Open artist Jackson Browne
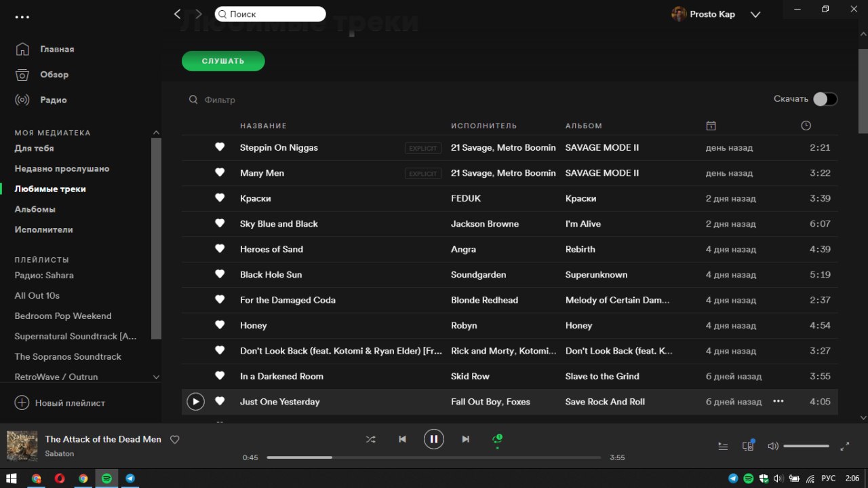The width and height of the screenshot is (868, 488). point(485,224)
